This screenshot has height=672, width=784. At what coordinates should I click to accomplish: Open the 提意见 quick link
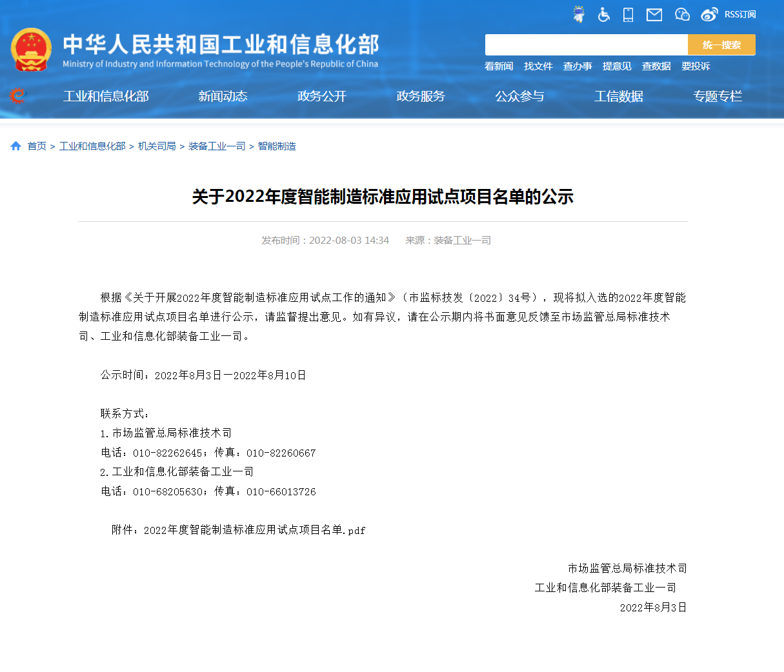[x=617, y=66]
